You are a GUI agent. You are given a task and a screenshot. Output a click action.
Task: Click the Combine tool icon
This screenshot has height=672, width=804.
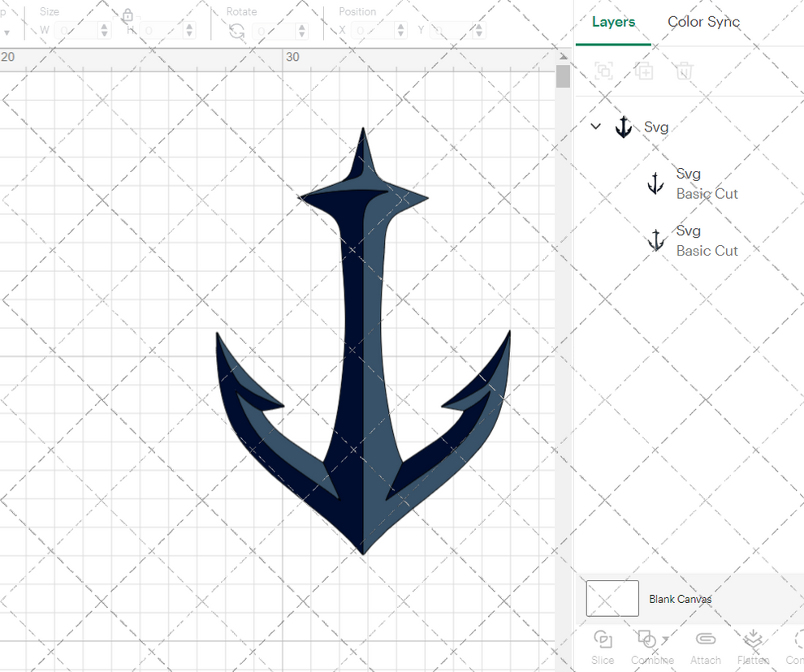click(x=647, y=640)
